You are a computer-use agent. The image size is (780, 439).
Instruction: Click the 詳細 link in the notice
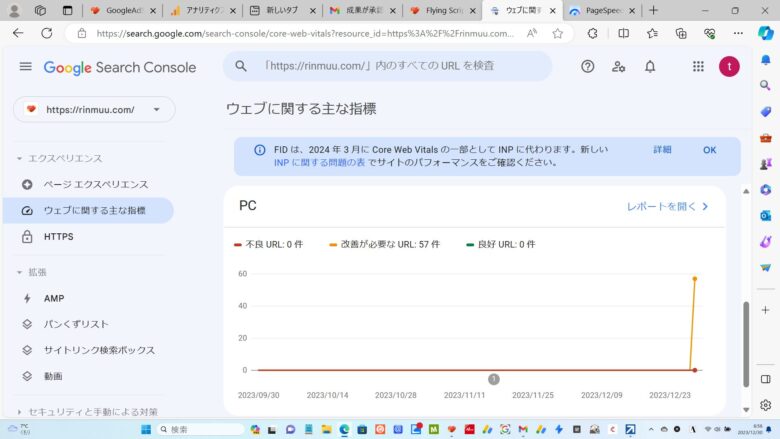pyautogui.click(x=662, y=150)
